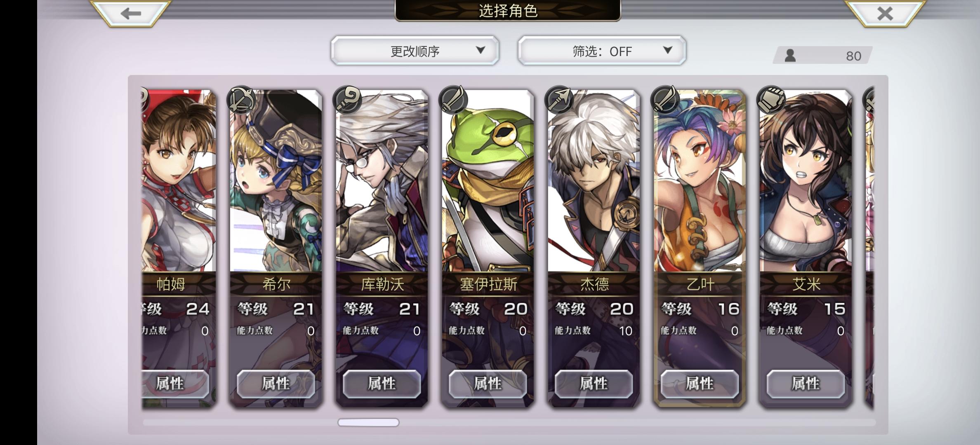Click the sword icon on 乙叶's card
The width and height of the screenshot is (980, 445).
pyautogui.click(x=666, y=100)
